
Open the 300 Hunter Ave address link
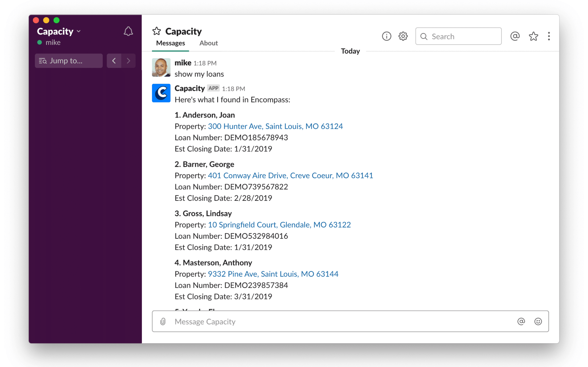(x=275, y=126)
